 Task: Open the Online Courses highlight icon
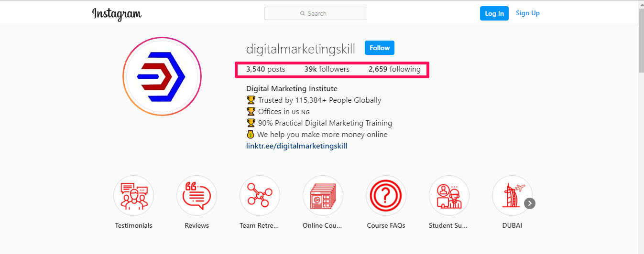(x=323, y=196)
